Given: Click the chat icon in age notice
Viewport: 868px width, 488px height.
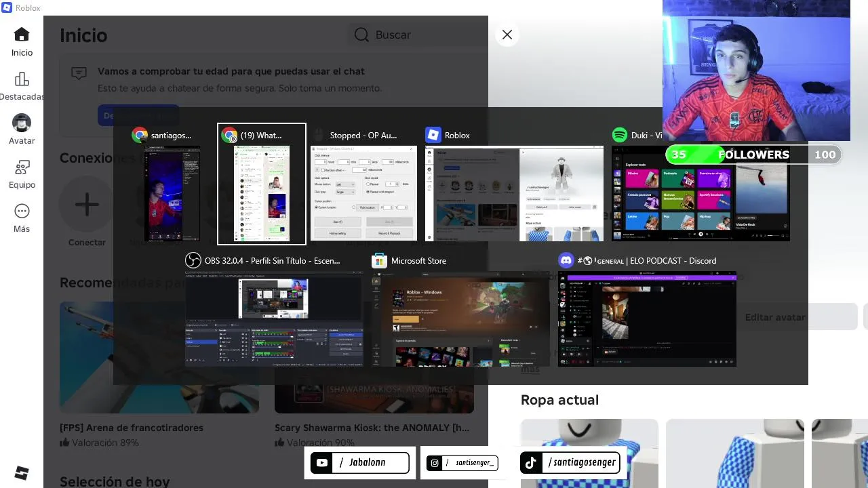Looking at the screenshot, I should coord(79,73).
